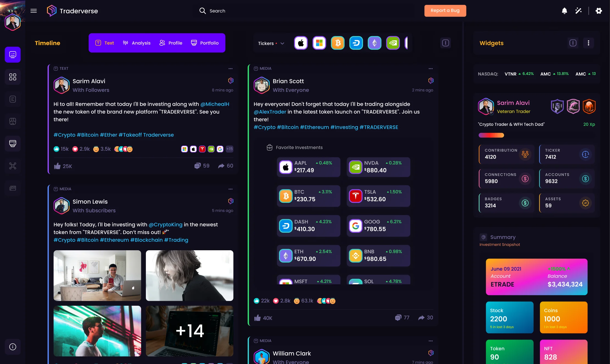Open notifications via the bell icon
The height and width of the screenshot is (364, 610).
click(564, 11)
